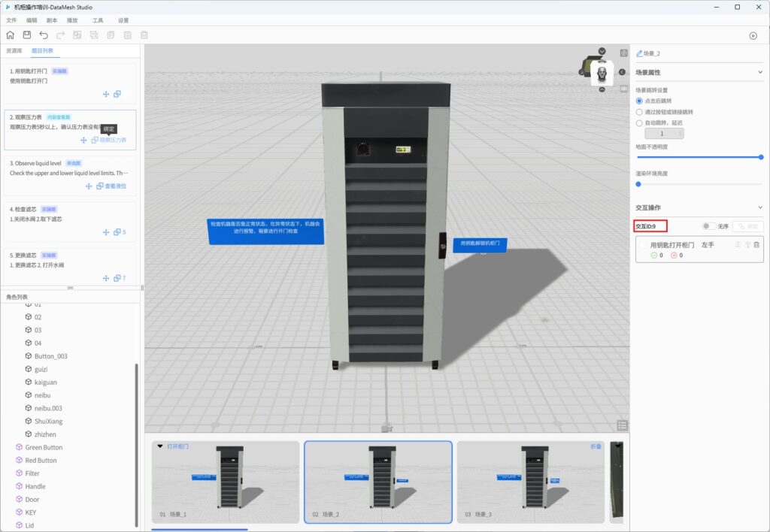Click the bind icon on the 用钥匙打开门 task card
Viewport: 770px width, 532px height.
pyautogui.click(x=117, y=94)
